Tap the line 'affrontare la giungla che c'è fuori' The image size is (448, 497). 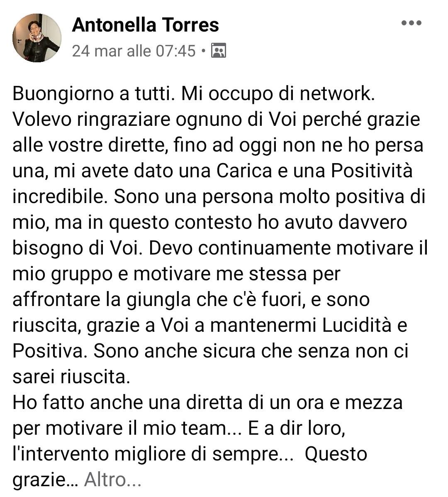[191, 299]
